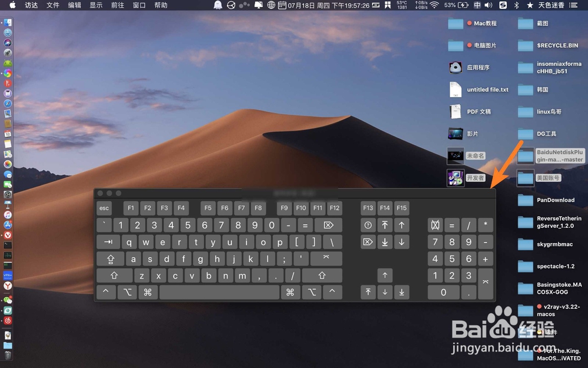Click the Bluetooth menu bar icon
Image resolution: width=588 pixels, height=368 pixels.
[516, 5]
